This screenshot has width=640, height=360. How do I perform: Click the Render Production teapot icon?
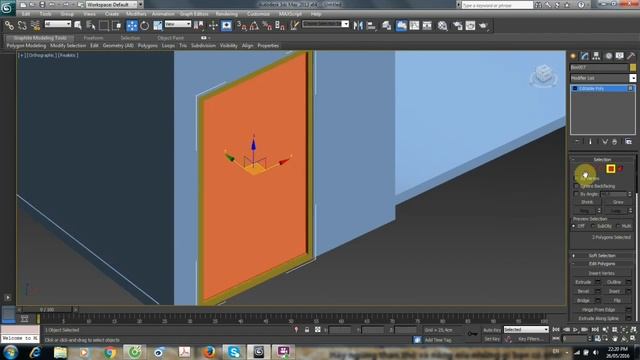pyautogui.click(x=484, y=26)
